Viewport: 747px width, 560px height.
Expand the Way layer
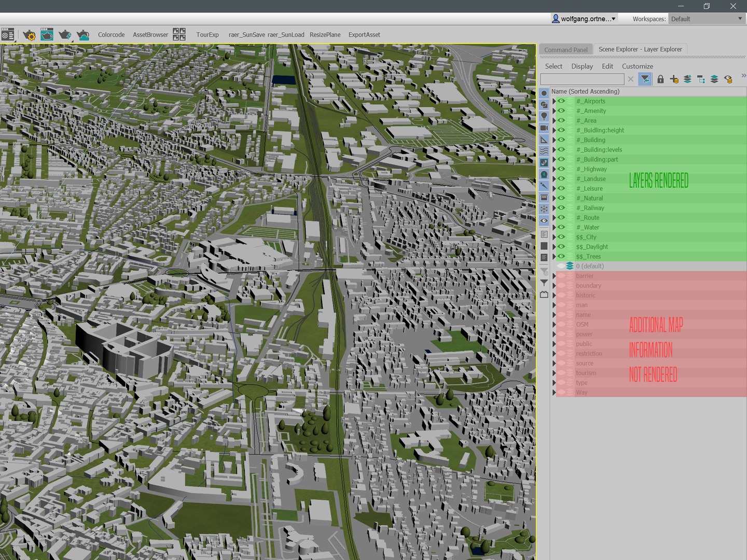click(x=554, y=393)
